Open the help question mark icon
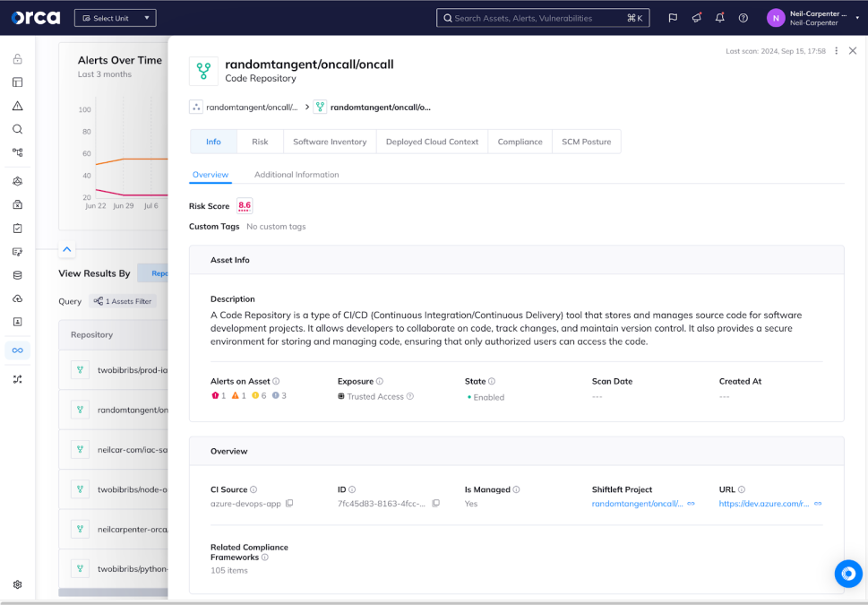868x605 pixels. (743, 18)
